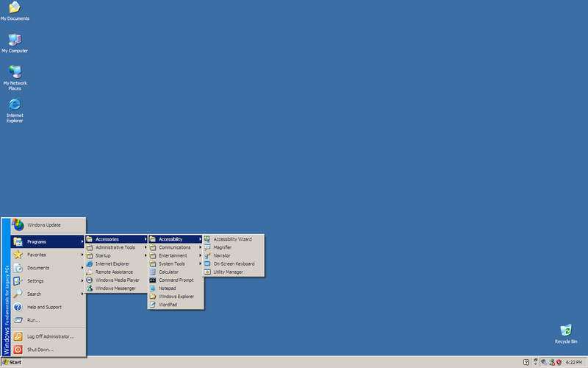Select My Computer desktop icon
The height and width of the screenshot is (368, 588).
pyautogui.click(x=15, y=43)
